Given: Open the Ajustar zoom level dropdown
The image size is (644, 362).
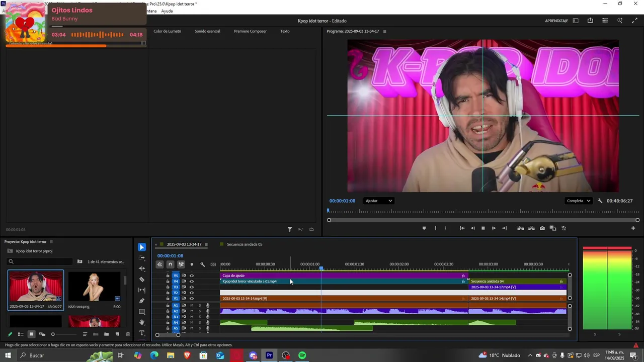Looking at the screenshot, I should [x=379, y=201].
